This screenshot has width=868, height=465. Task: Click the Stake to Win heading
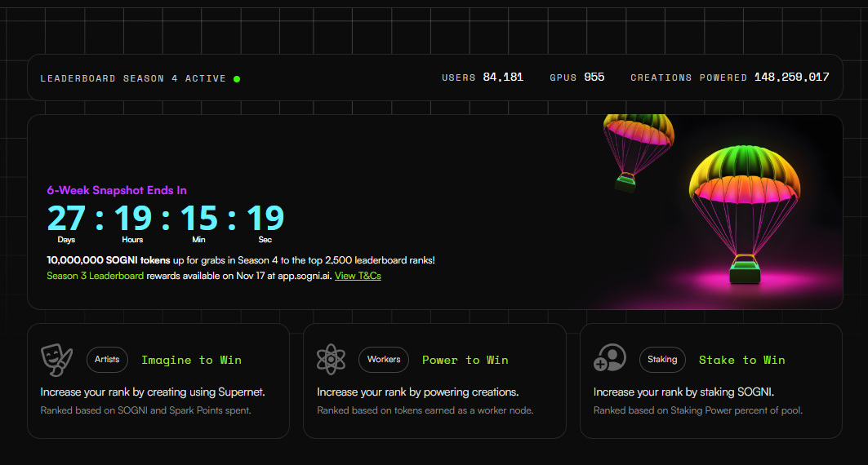(741, 360)
